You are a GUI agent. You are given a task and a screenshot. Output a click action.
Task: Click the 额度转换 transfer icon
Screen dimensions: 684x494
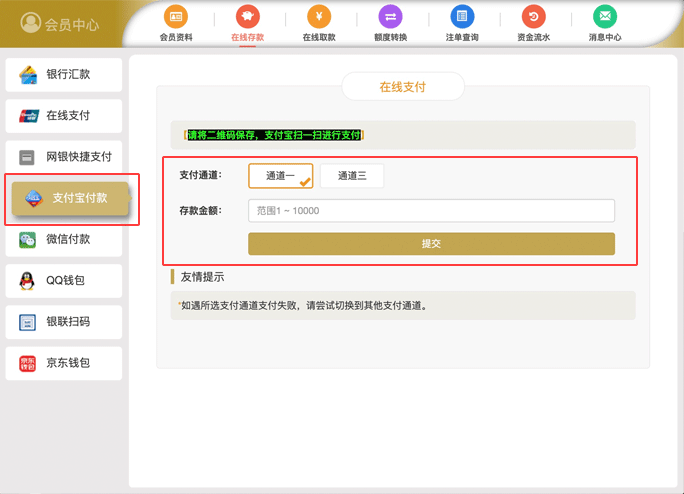tap(391, 16)
